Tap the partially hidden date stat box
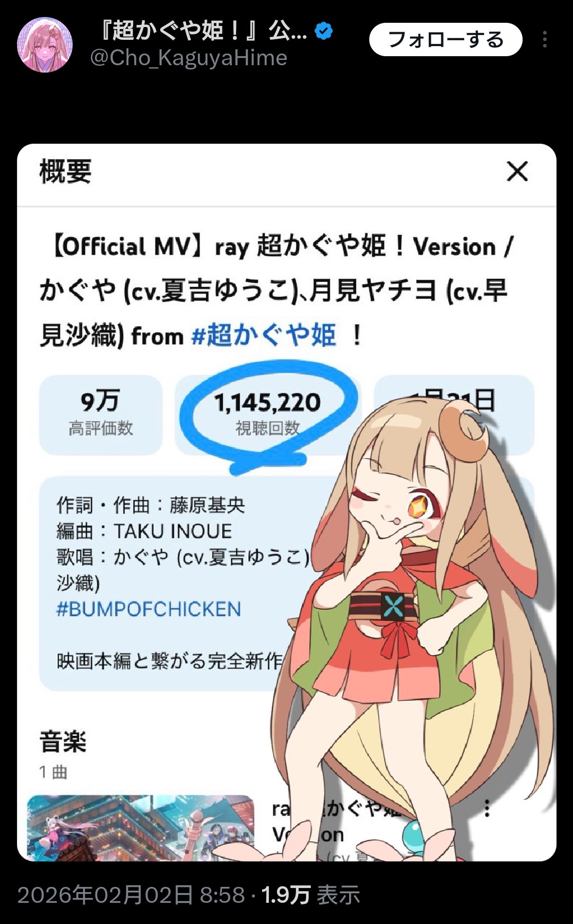The width and height of the screenshot is (573, 924). click(x=454, y=415)
